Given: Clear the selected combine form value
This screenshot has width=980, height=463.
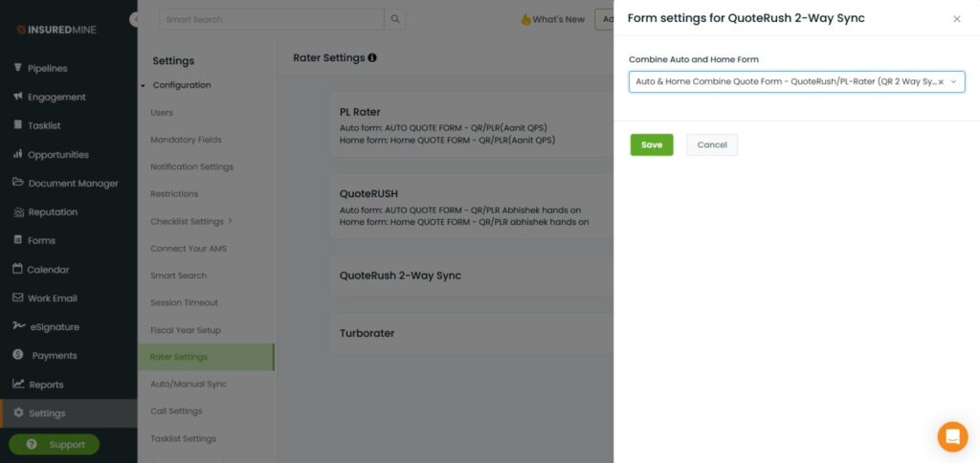Looking at the screenshot, I should pyautogui.click(x=942, y=82).
